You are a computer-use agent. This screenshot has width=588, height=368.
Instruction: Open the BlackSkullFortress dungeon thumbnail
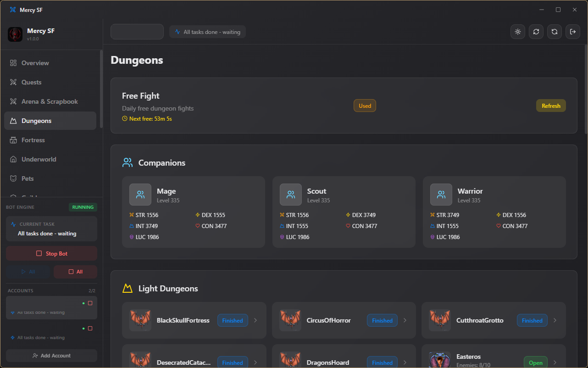(140, 320)
